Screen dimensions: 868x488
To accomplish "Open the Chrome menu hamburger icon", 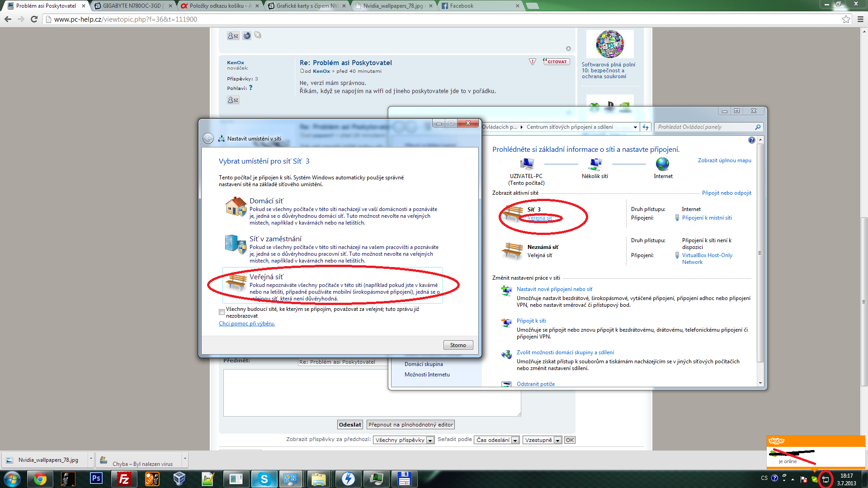I will [860, 19].
